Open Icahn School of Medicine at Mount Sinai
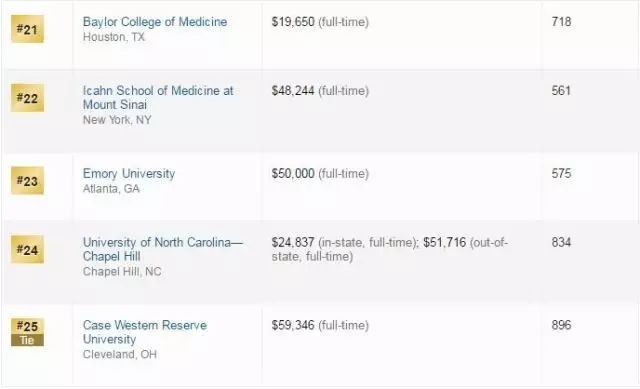The image size is (640, 389). [x=158, y=98]
